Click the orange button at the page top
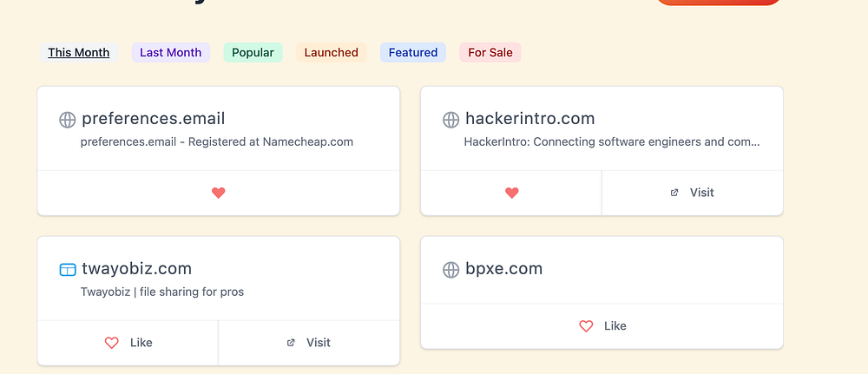Screen dimensions: 868x374 click(x=718, y=2)
